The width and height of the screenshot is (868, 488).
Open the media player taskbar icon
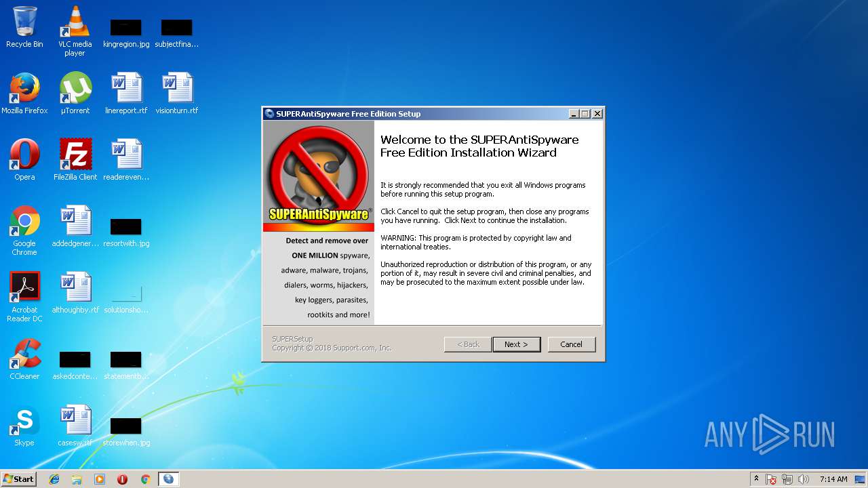[100, 479]
